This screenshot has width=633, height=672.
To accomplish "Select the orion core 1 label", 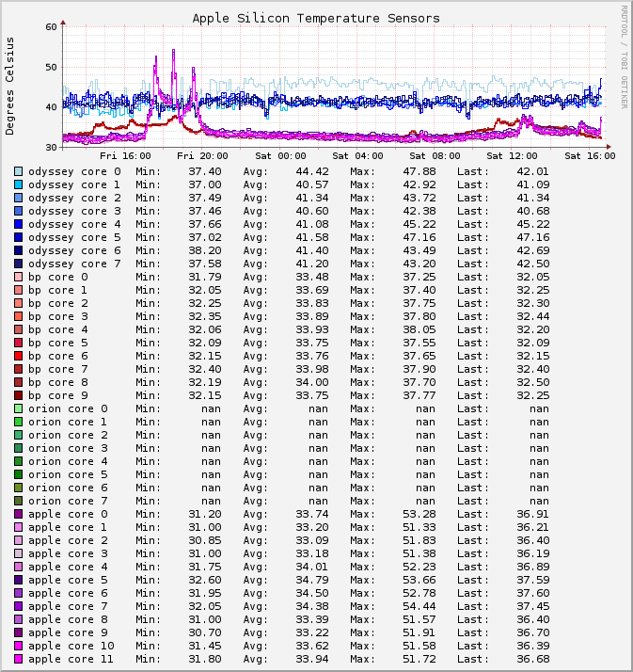I will pos(68,423).
